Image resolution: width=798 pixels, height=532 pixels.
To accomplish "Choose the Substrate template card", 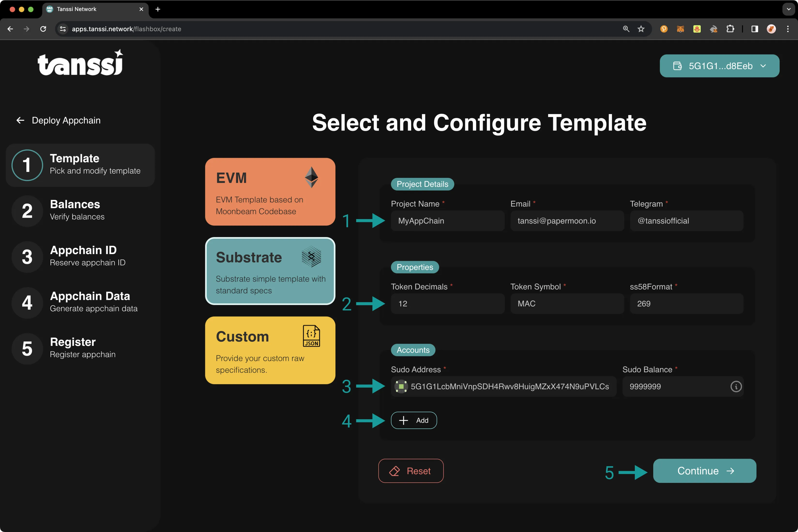I will pyautogui.click(x=270, y=271).
